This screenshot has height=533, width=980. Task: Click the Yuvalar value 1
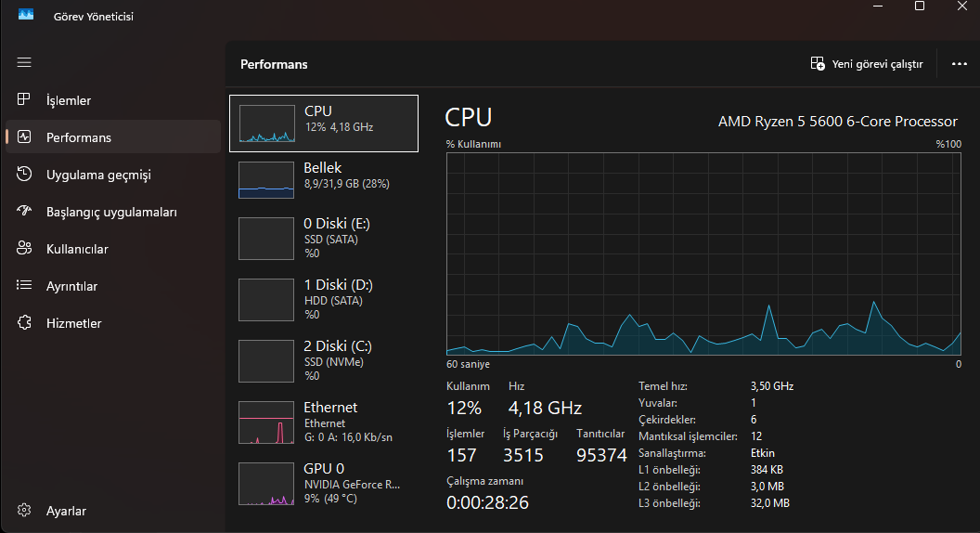[x=754, y=403]
